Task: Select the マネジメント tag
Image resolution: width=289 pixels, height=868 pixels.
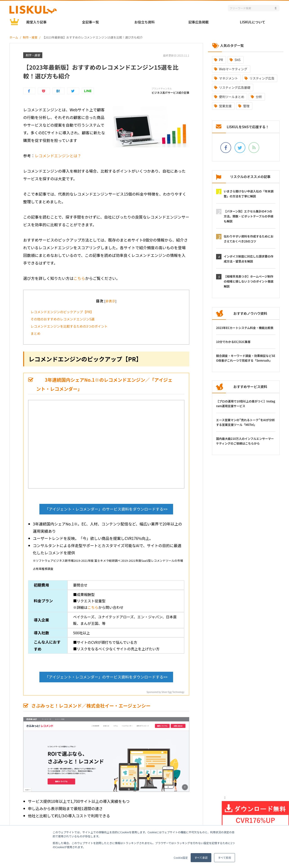Action: pyautogui.click(x=226, y=78)
